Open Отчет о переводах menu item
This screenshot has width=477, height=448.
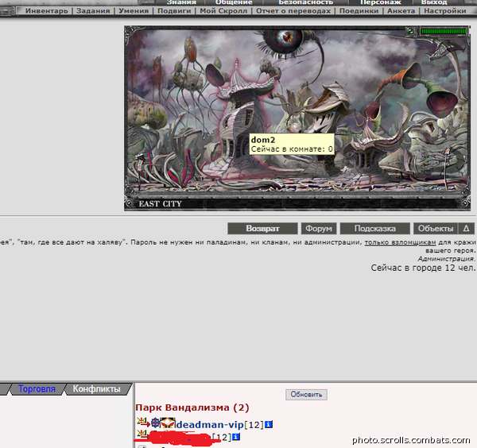click(x=293, y=11)
